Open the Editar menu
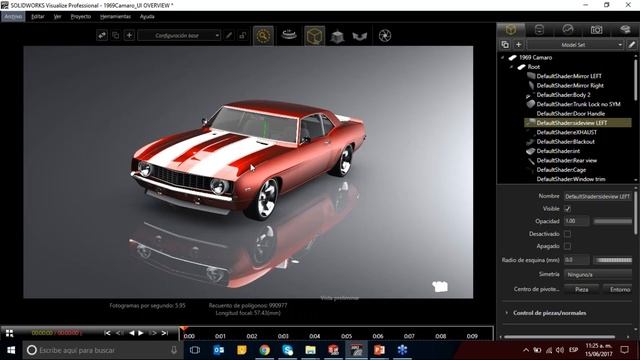640x360 pixels. 38,16
